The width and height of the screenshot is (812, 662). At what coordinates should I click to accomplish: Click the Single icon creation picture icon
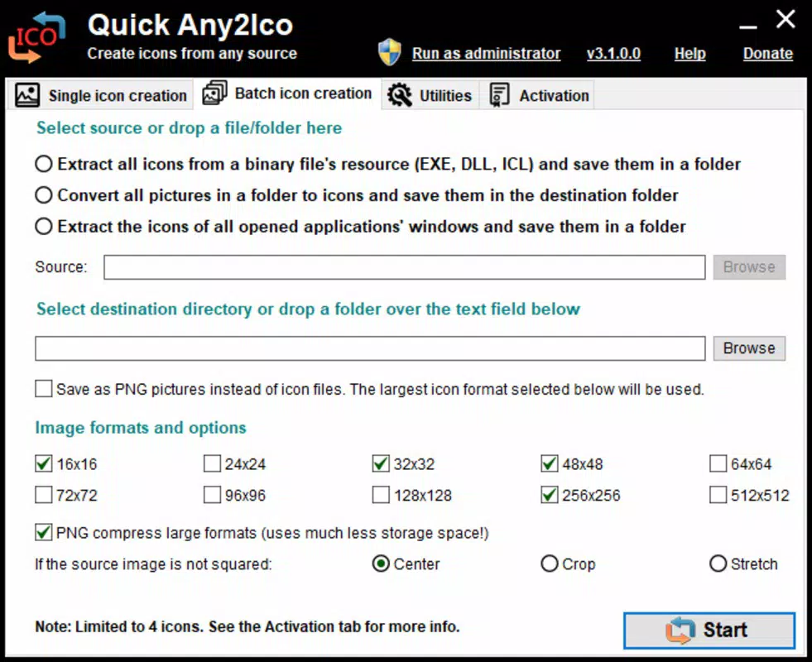27,95
